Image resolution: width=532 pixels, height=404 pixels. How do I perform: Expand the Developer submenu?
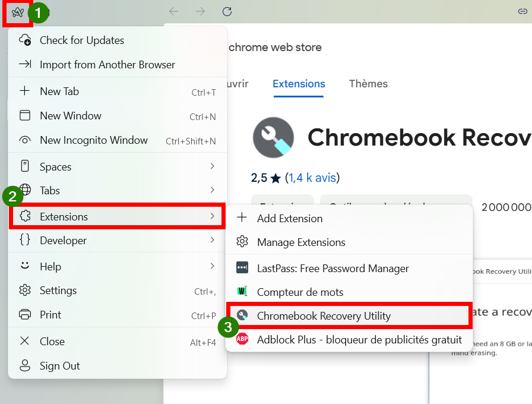pyautogui.click(x=118, y=241)
